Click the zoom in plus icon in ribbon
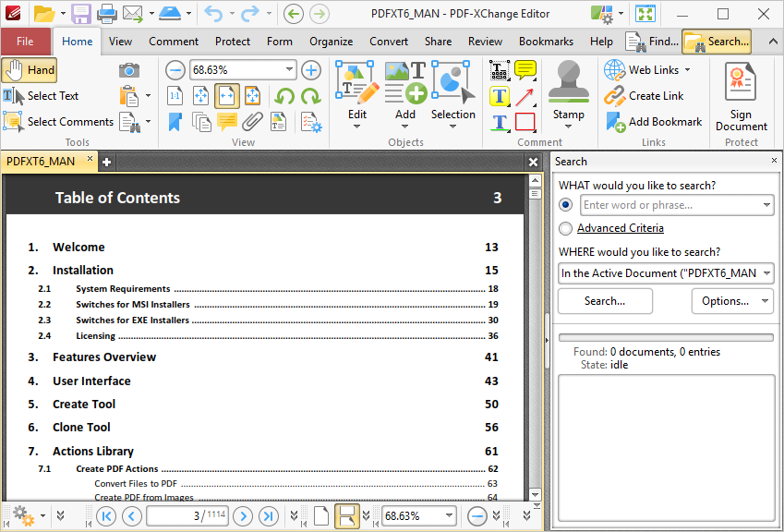 tap(311, 70)
